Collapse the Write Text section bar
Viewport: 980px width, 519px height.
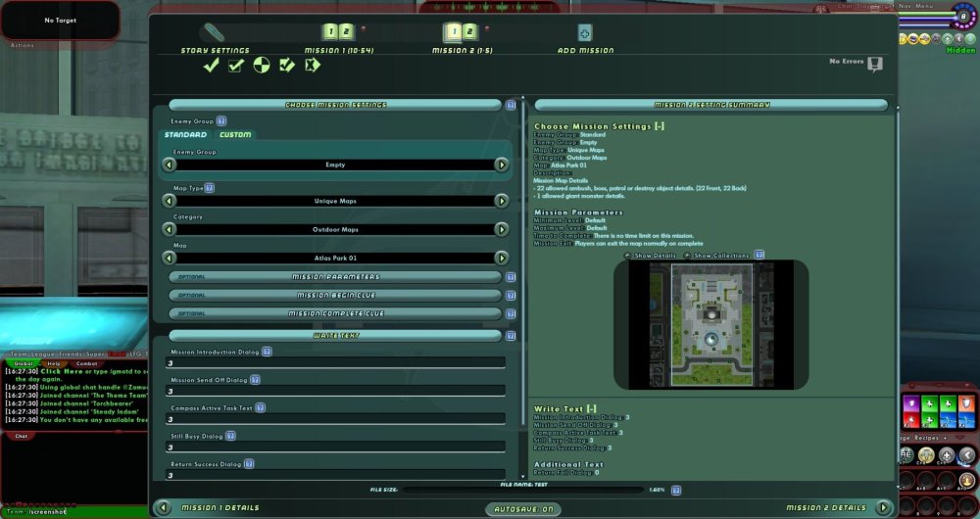tap(335, 336)
